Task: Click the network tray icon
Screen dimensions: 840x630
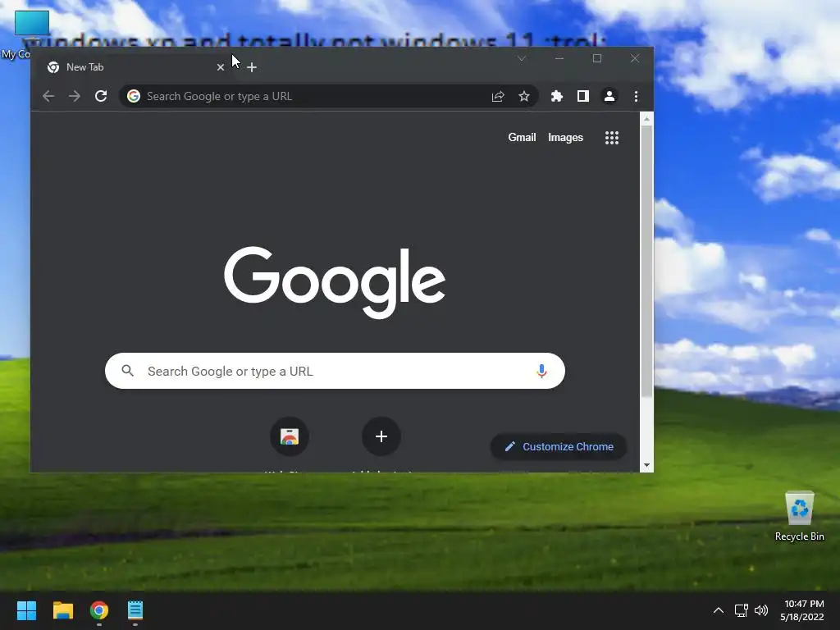Action: pyautogui.click(x=741, y=610)
